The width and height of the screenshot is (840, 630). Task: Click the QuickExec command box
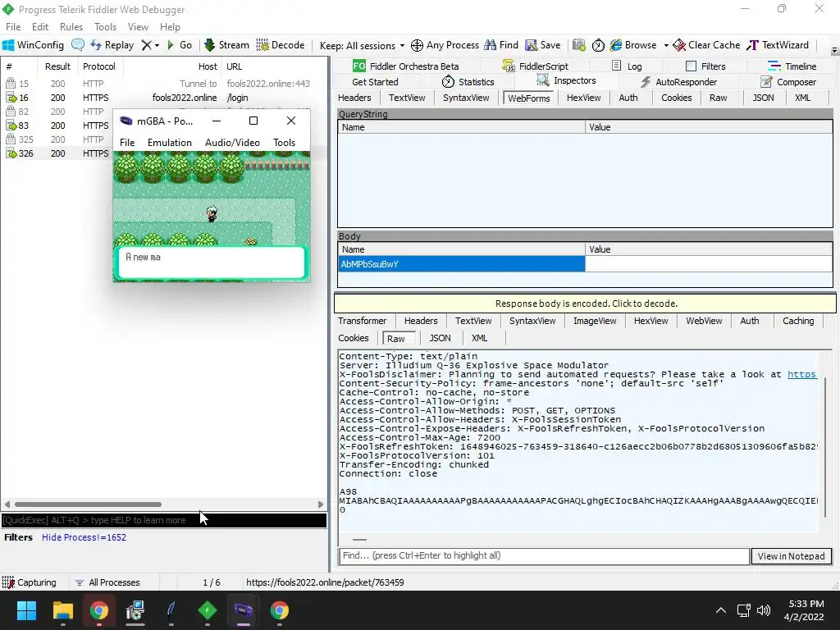tap(164, 520)
